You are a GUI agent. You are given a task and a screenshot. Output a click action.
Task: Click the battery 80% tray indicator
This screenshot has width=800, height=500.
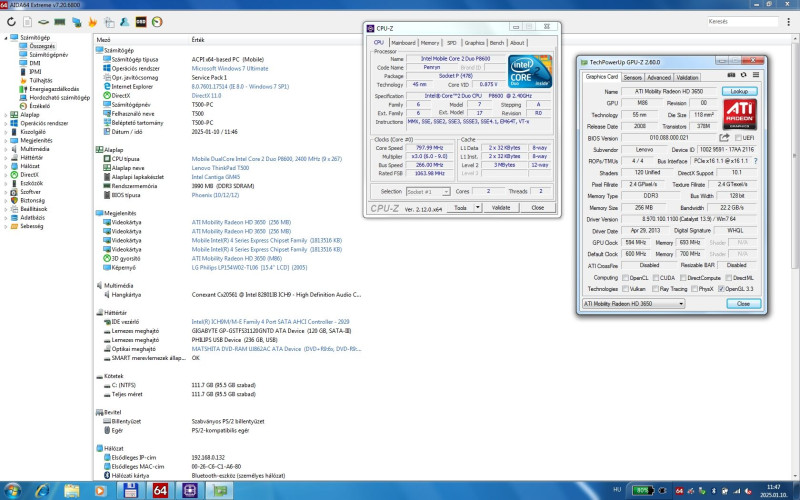(x=642, y=490)
